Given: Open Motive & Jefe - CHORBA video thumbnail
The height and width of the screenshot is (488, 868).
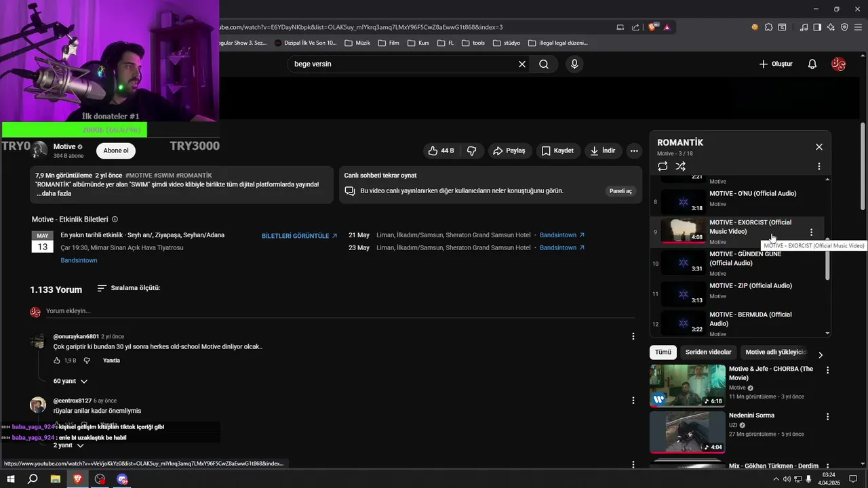Looking at the screenshot, I should pos(688,386).
